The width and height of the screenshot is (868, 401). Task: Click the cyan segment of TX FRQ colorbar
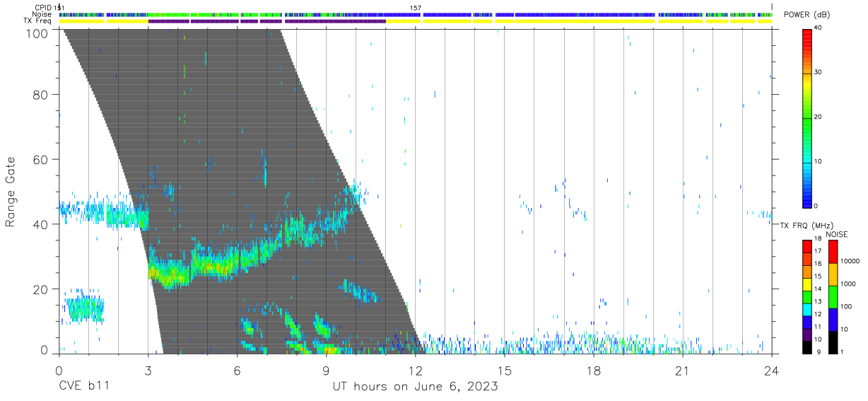[x=807, y=310]
